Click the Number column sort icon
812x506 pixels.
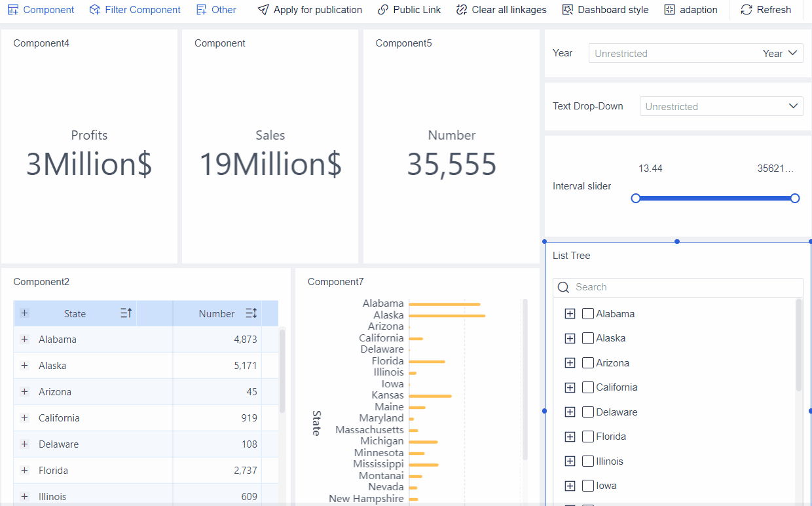(x=251, y=313)
